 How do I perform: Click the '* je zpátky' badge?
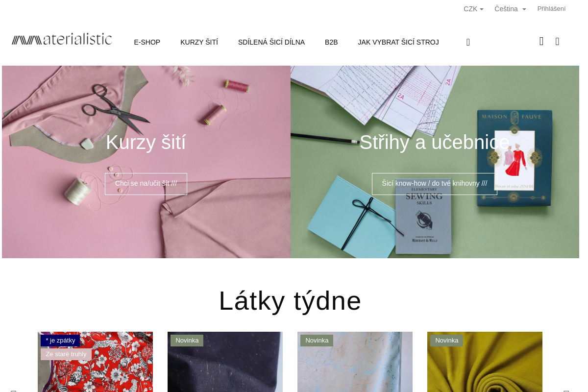pyautogui.click(x=60, y=341)
